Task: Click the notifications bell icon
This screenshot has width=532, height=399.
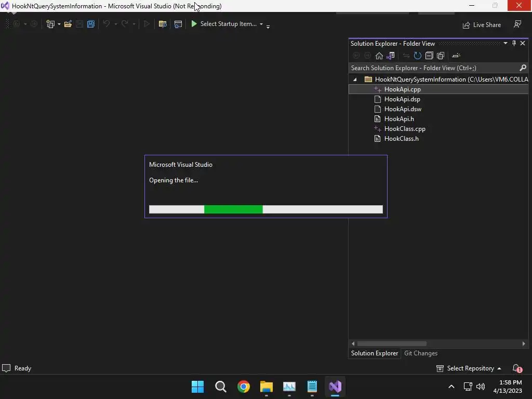Action: pos(517,368)
